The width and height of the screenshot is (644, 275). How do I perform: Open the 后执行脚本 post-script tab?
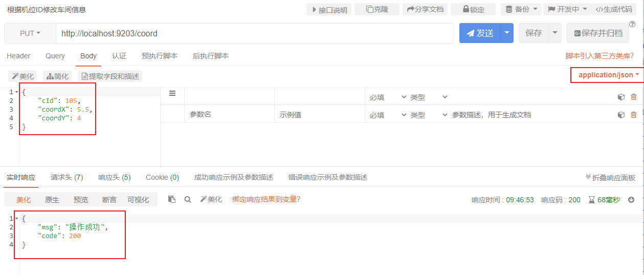(x=211, y=56)
